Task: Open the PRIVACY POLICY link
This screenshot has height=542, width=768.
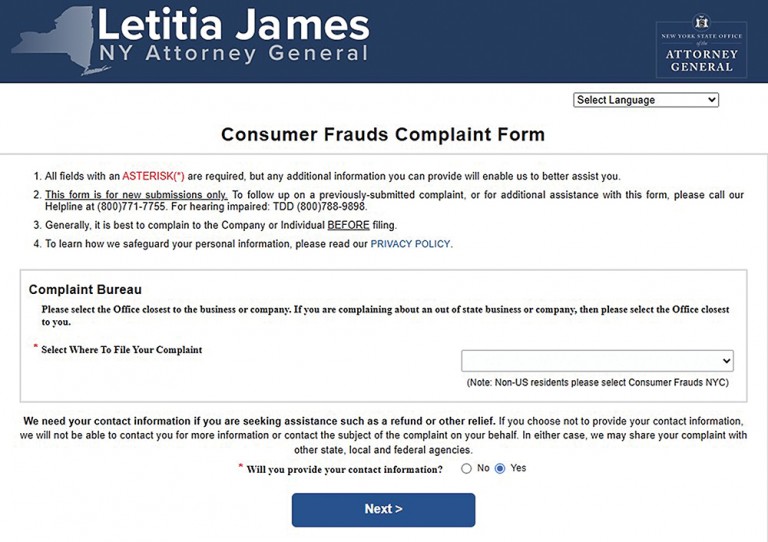Action: click(x=411, y=244)
